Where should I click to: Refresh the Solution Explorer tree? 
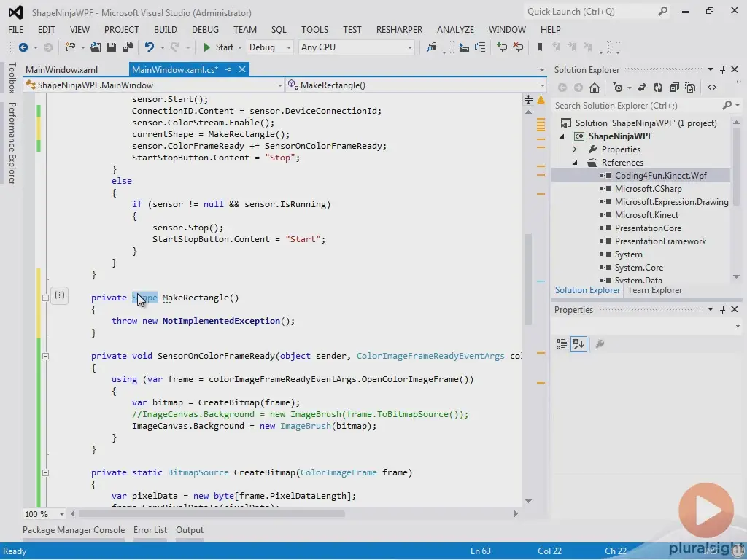click(658, 87)
